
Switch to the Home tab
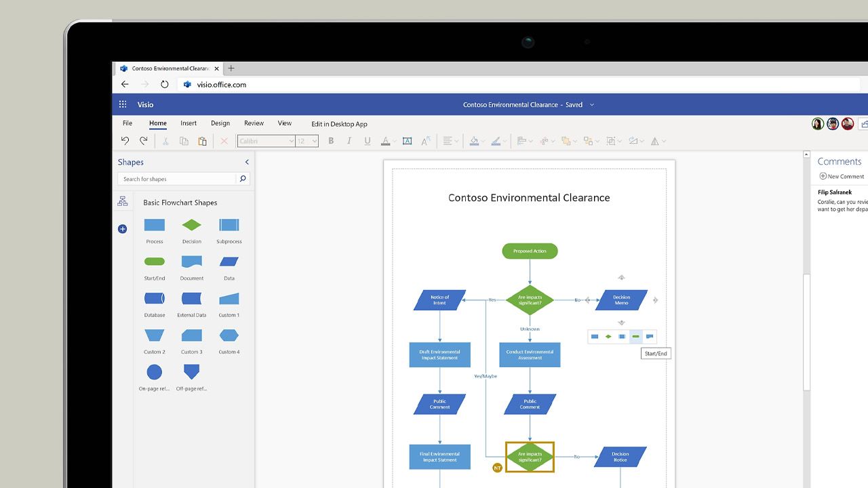(158, 123)
